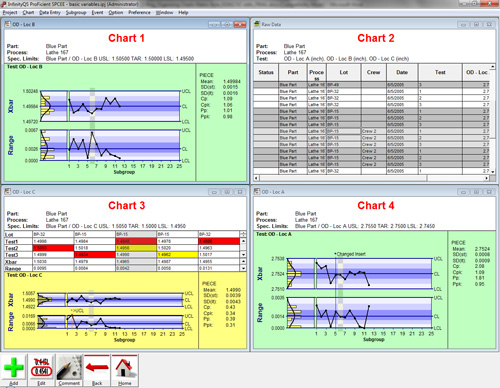Click the OD - Loc C window icon

(7, 192)
